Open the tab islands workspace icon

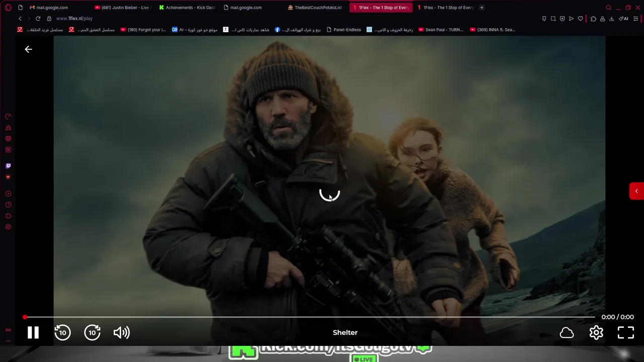point(20,8)
